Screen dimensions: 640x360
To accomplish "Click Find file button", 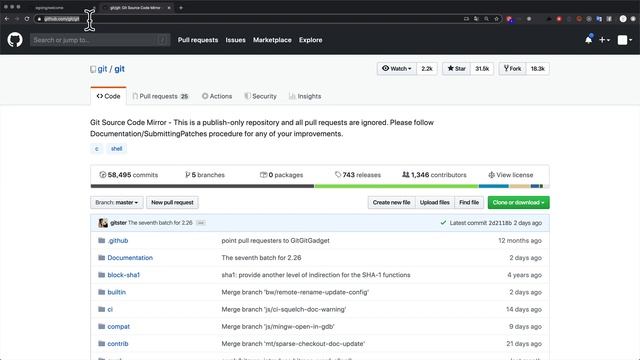I will 469,202.
